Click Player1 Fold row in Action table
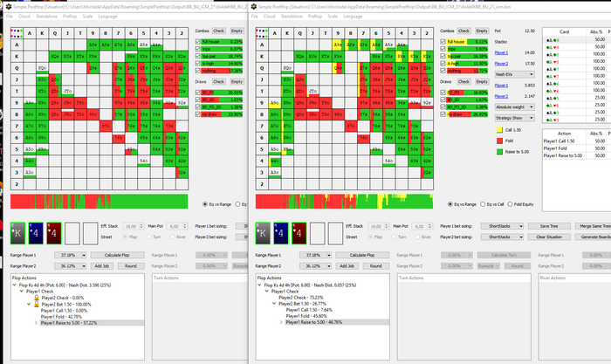This screenshot has height=364, width=611. click(x=576, y=148)
